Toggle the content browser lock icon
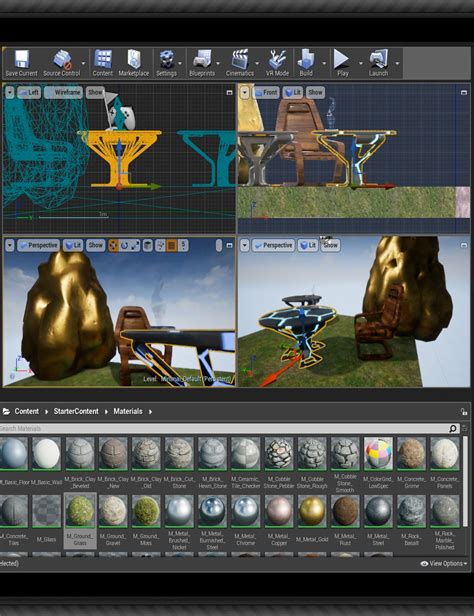This screenshot has height=616, width=474. click(x=464, y=412)
